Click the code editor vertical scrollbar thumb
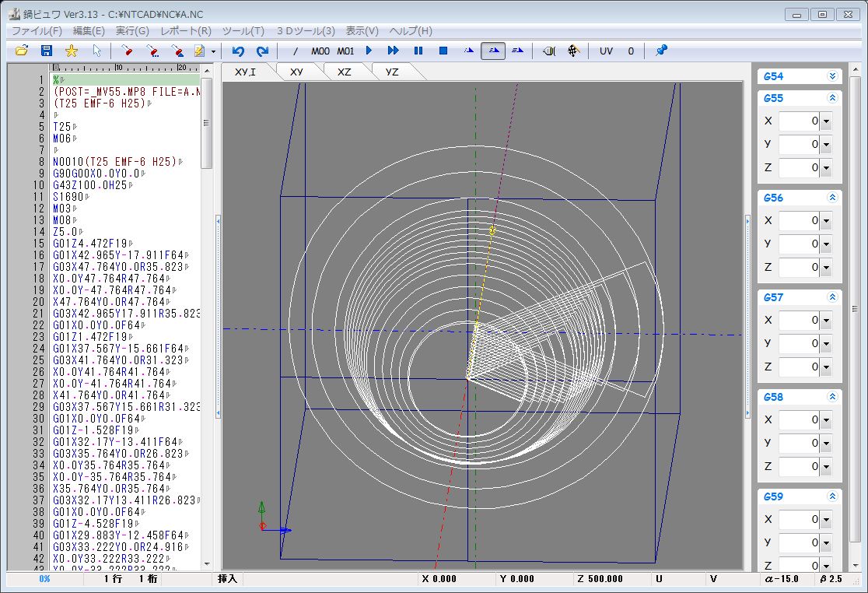 tap(206, 123)
